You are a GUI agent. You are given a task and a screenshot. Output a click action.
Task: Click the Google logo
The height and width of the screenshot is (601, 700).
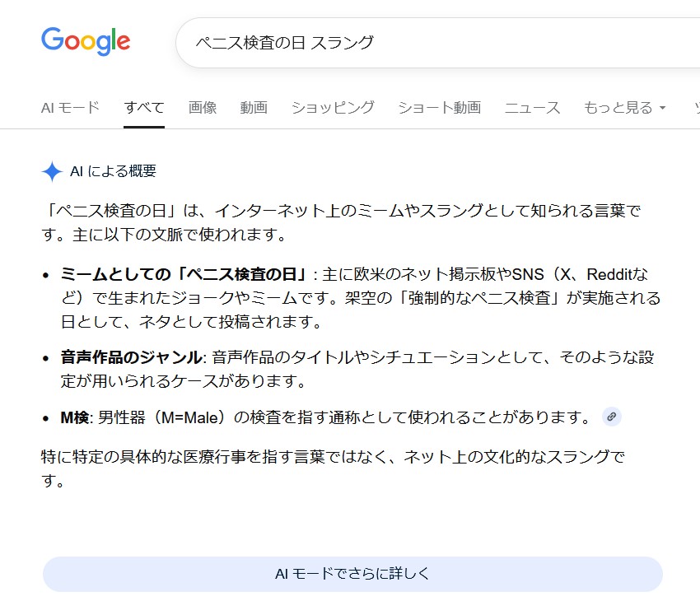[86, 40]
